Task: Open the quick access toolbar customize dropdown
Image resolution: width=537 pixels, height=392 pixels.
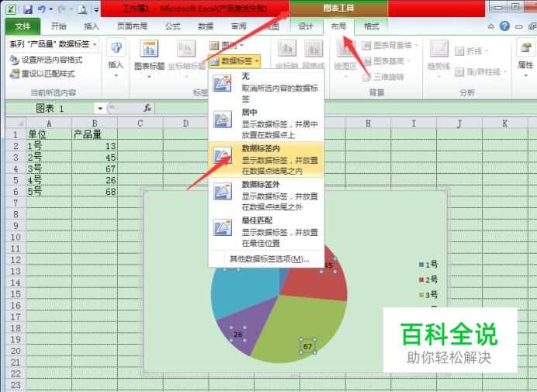Action: [x=96, y=9]
